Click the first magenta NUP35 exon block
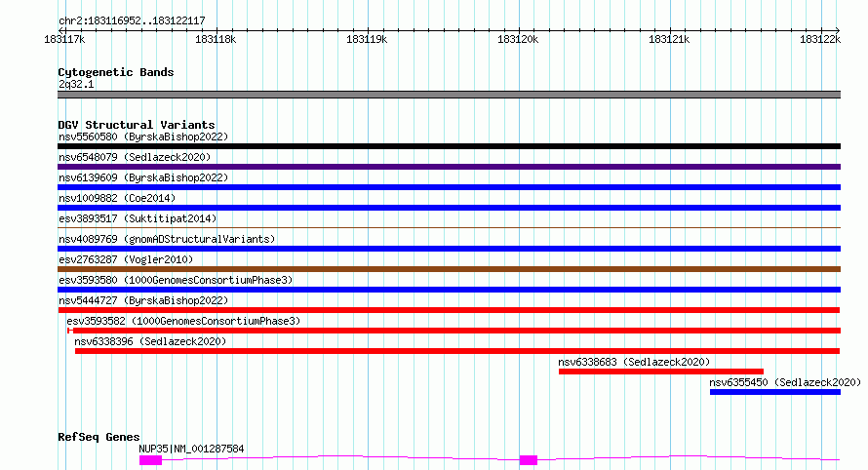The image size is (868, 470). (x=150, y=460)
